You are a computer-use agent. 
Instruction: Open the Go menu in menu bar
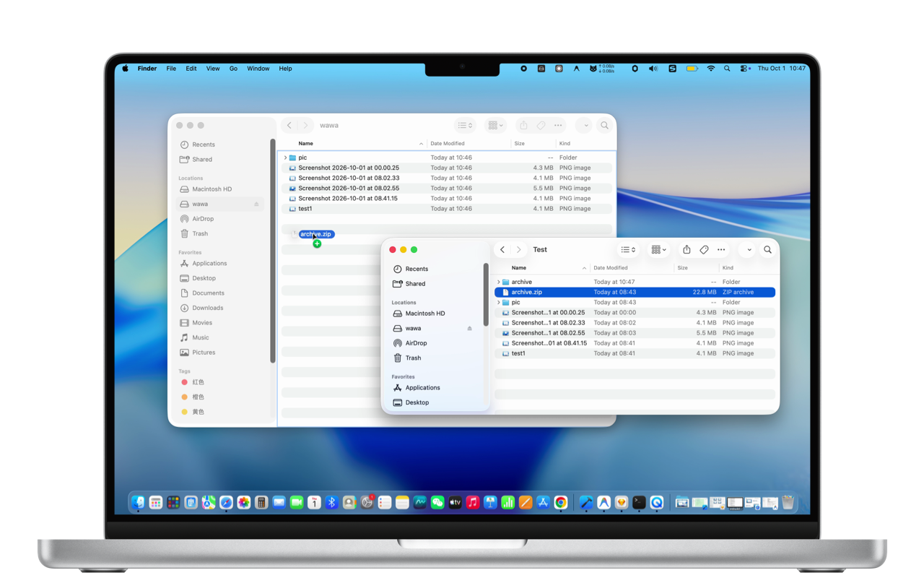233,69
